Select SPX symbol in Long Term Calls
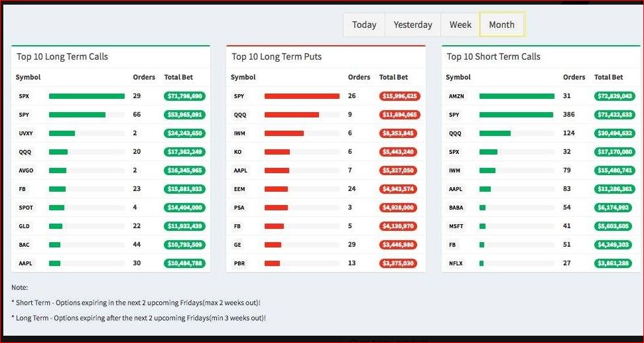 pos(24,97)
